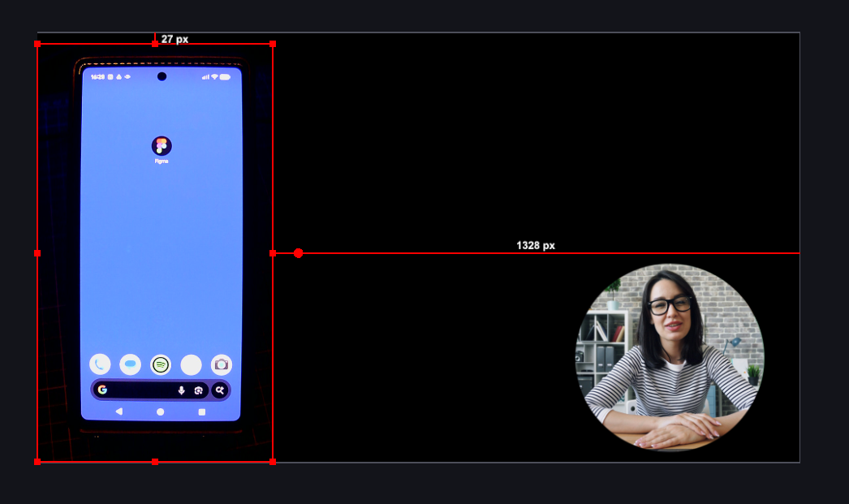Click the Android recents square button
This screenshot has height=504, width=849.
coord(202,412)
